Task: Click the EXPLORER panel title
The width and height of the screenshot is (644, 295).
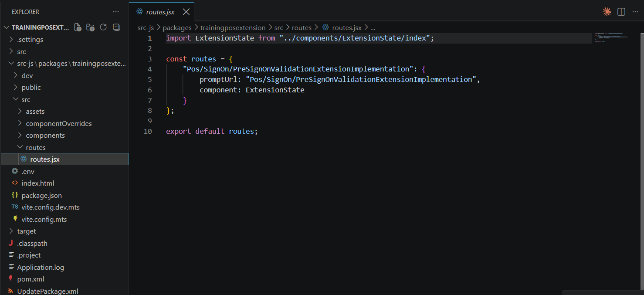Action: (x=25, y=12)
